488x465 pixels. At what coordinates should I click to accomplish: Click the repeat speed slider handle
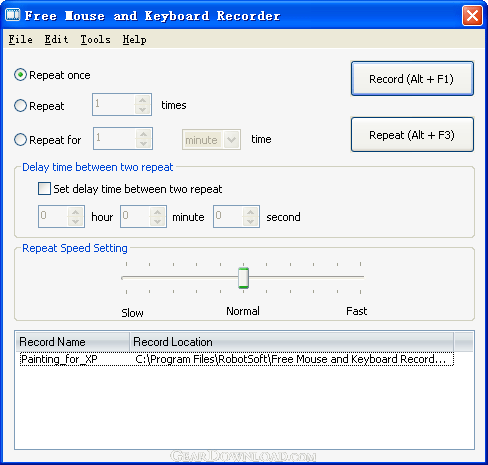243,278
